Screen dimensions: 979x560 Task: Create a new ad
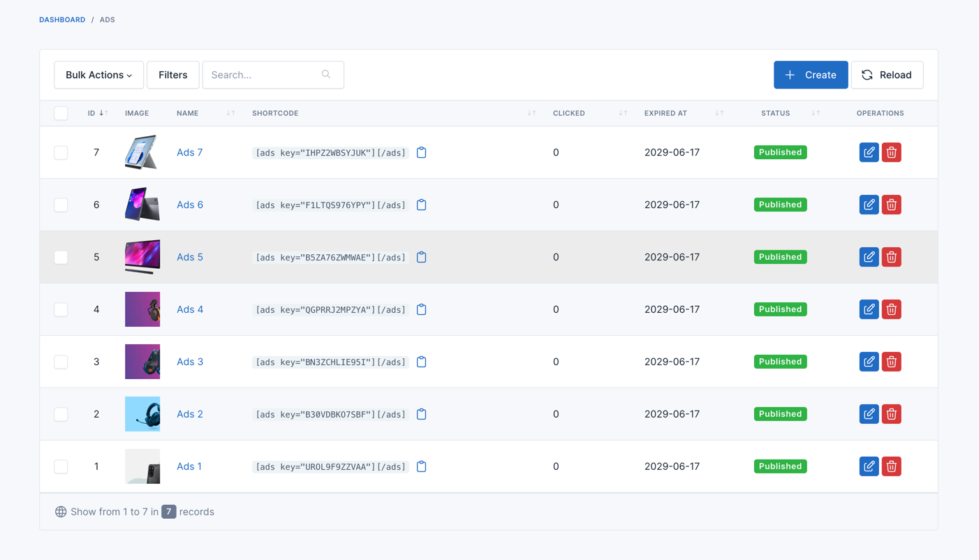(811, 75)
